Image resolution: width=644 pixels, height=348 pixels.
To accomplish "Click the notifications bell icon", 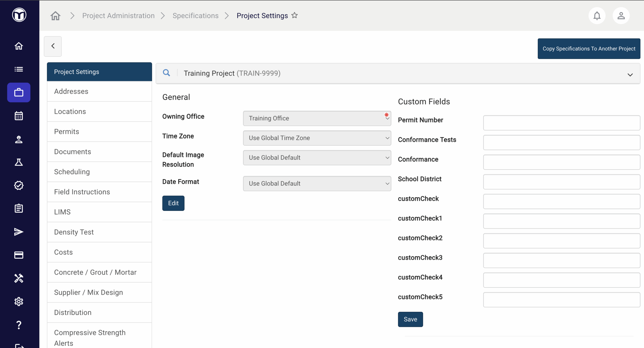I will 597,16.
